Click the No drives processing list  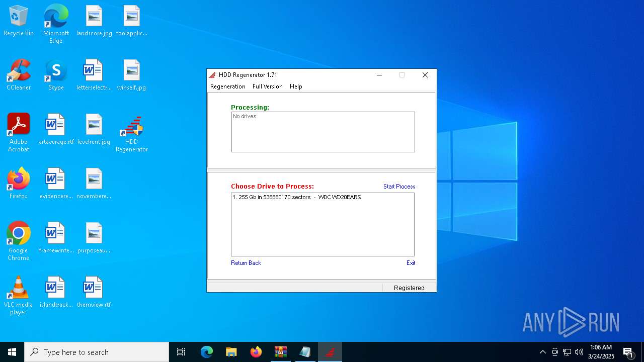pyautogui.click(x=323, y=132)
